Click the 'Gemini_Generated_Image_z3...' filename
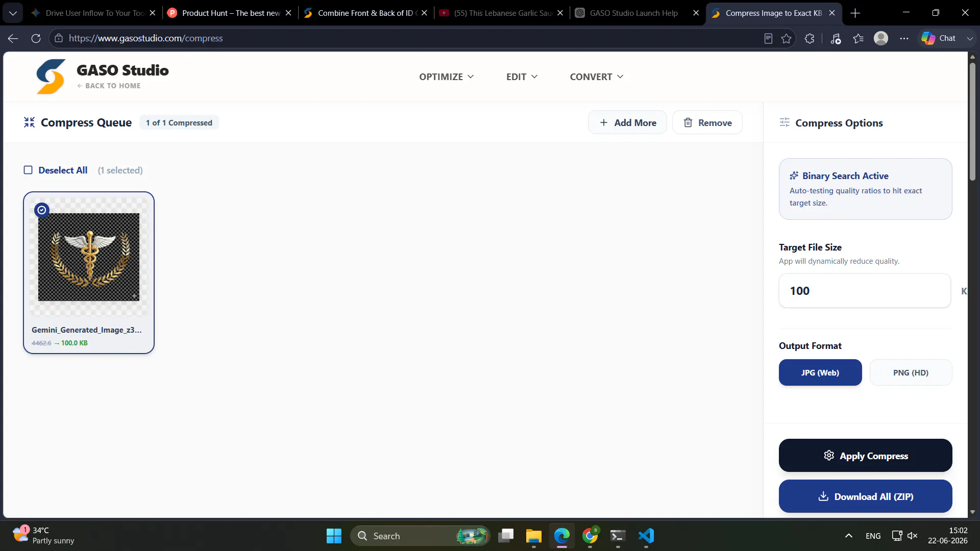 click(x=87, y=330)
